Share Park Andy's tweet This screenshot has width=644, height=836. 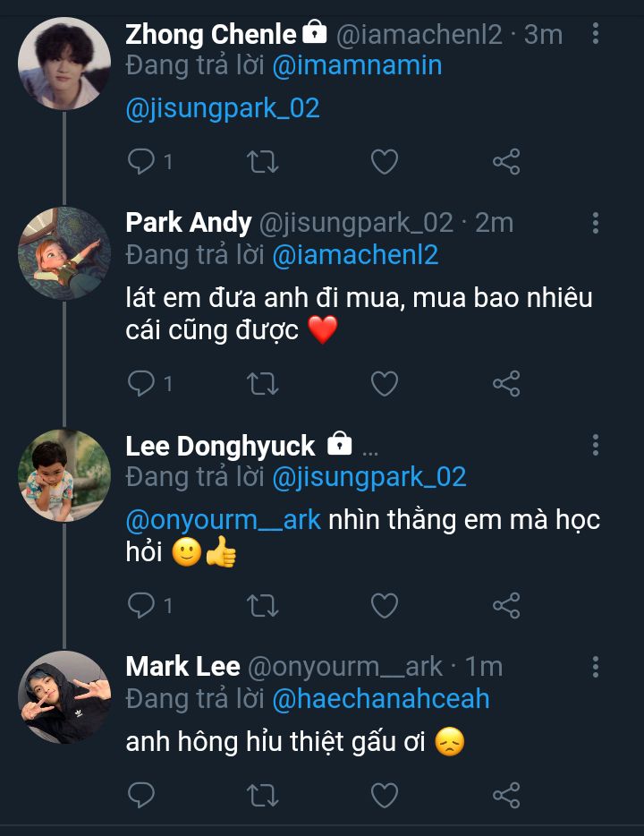coord(506,384)
